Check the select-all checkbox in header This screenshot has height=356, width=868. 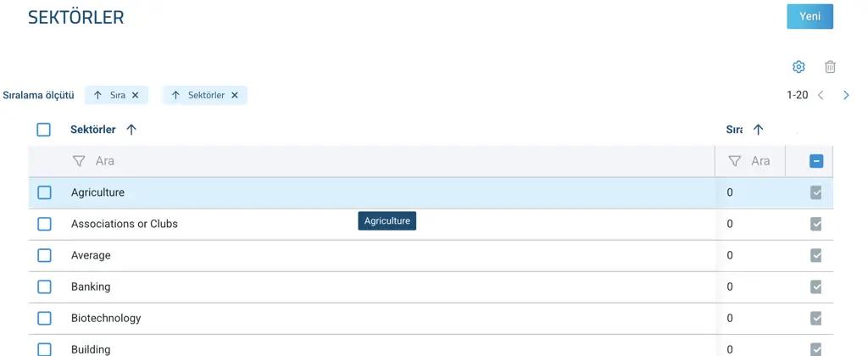pyautogui.click(x=44, y=130)
